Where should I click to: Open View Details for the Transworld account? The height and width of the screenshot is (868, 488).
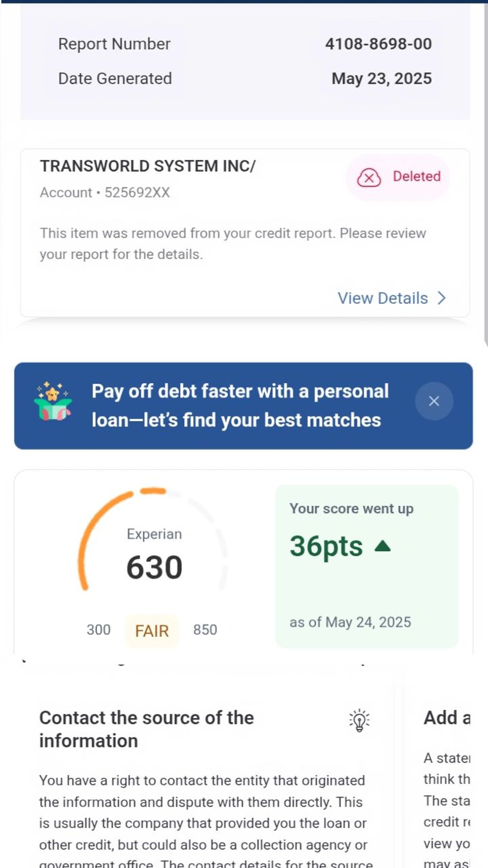[x=383, y=298]
